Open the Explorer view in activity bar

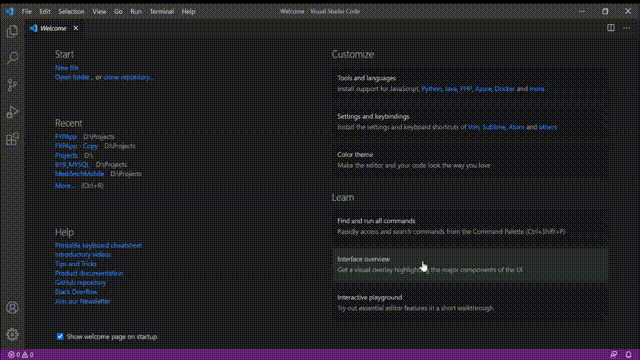point(12,31)
